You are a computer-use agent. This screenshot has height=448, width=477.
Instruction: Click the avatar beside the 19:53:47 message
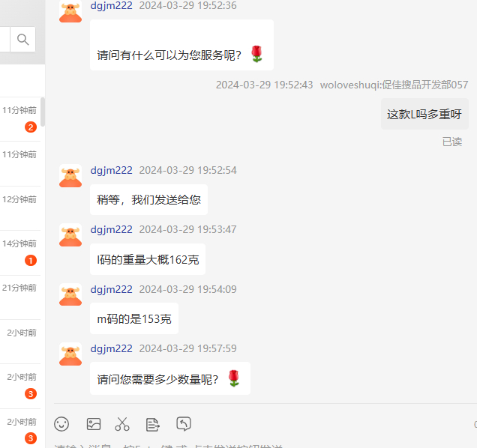[70, 235]
